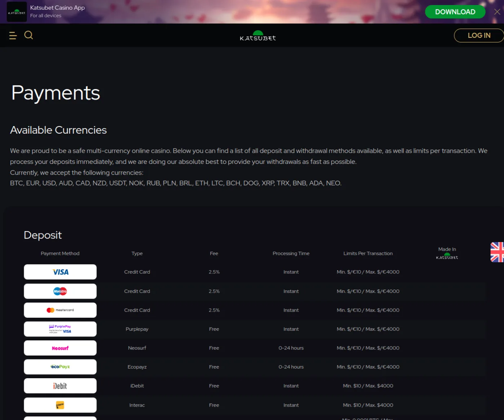The width and height of the screenshot is (504, 420).
Task: Close the app download banner
Action: pos(497,12)
